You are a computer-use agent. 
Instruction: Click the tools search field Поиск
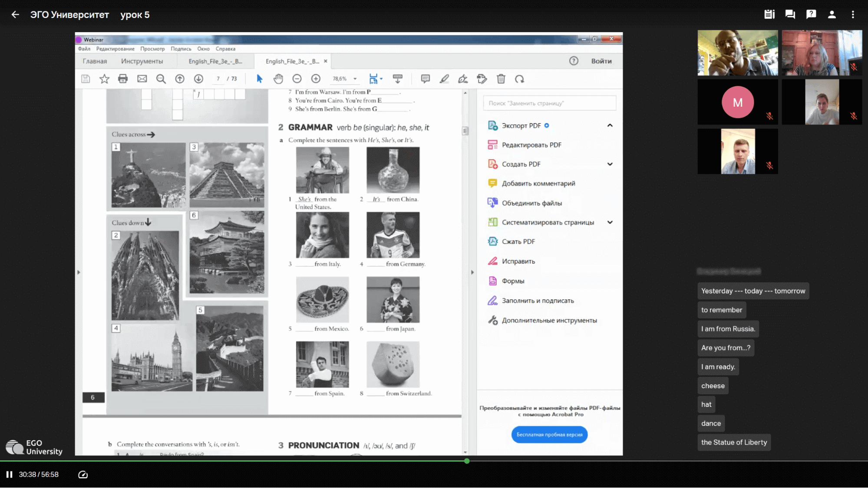click(x=549, y=103)
